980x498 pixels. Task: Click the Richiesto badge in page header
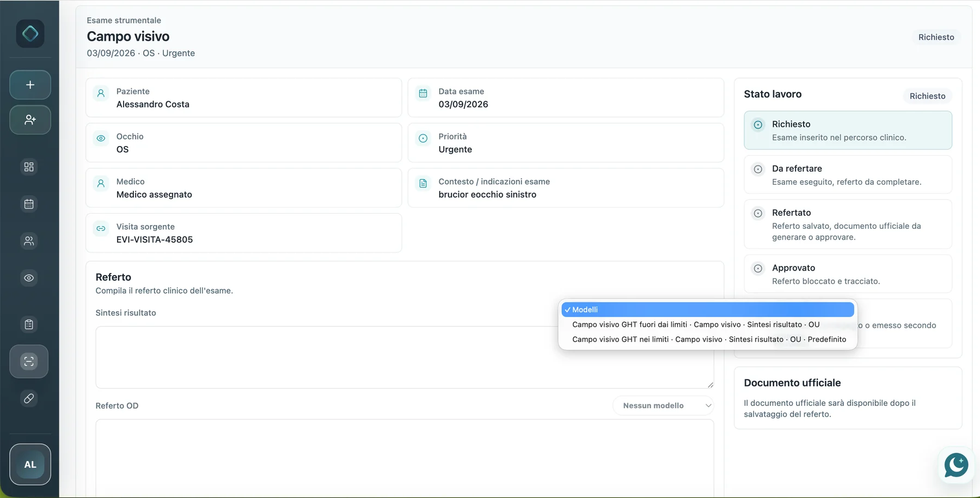[936, 37]
